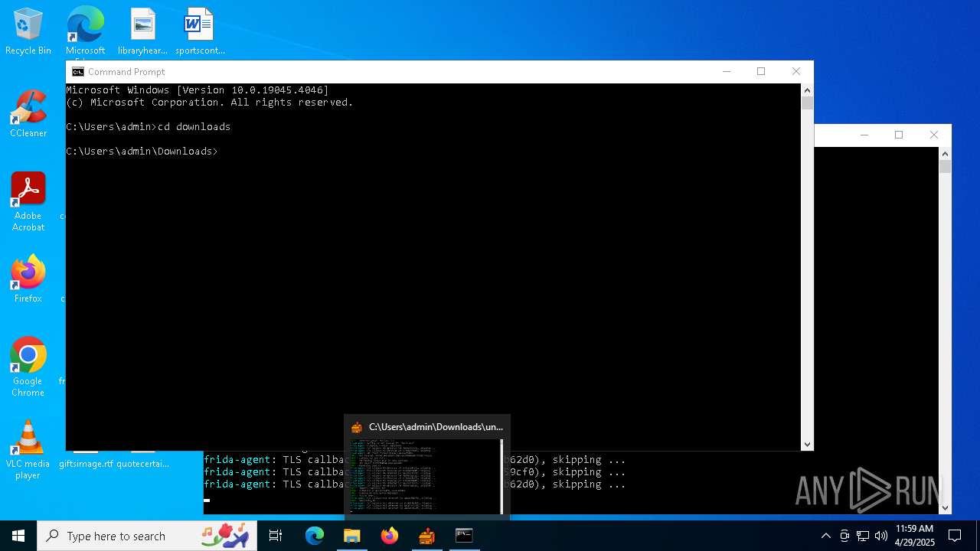The height and width of the screenshot is (551, 980).
Task: Select the libraryhear image file on desktop
Action: tap(142, 32)
